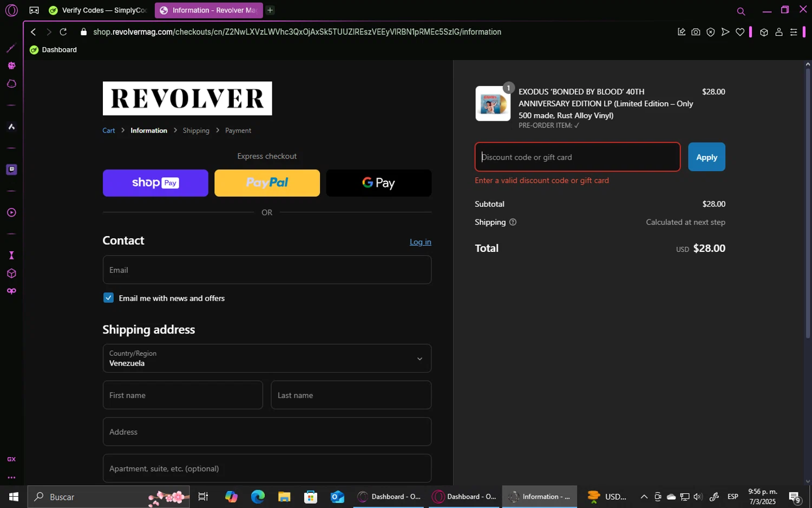Open the GX Cleaner brush sidebar icon
The height and width of the screenshot is (508, 812).
11,48
